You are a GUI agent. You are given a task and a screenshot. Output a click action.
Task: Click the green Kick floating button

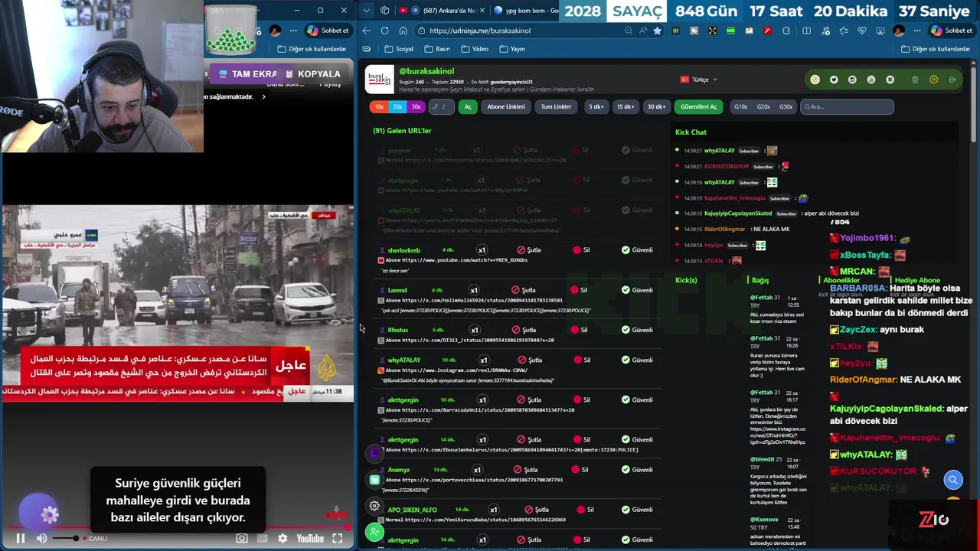coord(374,480)
